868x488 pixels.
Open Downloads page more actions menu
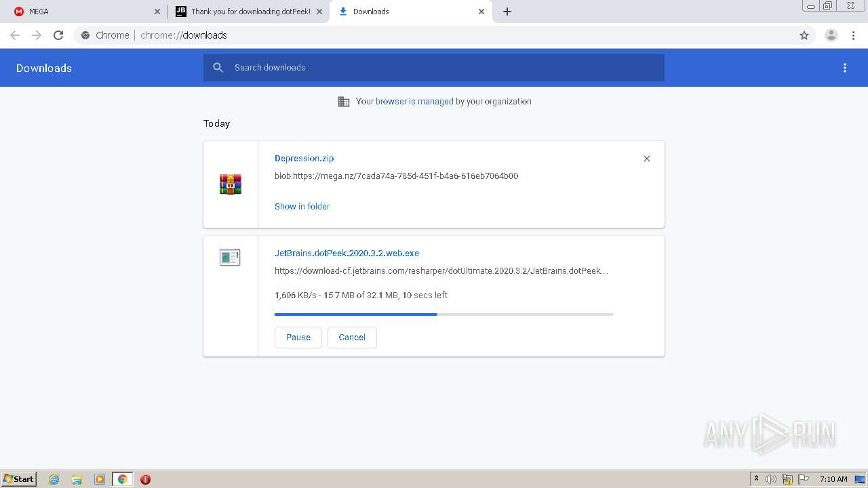(845, 68)
